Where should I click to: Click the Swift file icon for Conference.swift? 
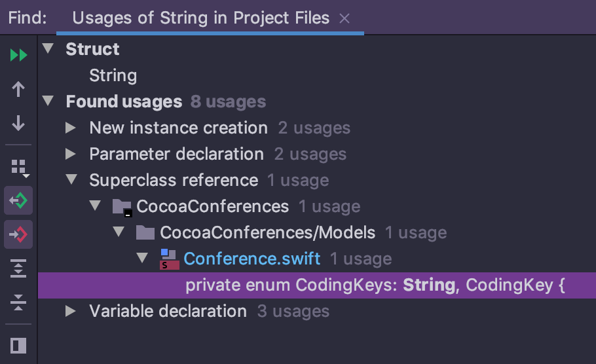tap(170, 259)
